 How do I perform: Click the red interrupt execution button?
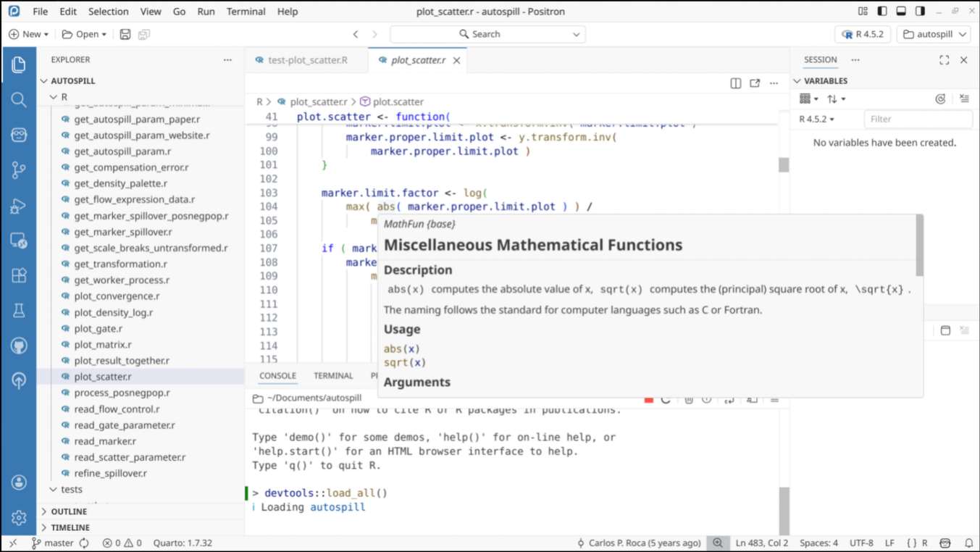click(649, 399)
